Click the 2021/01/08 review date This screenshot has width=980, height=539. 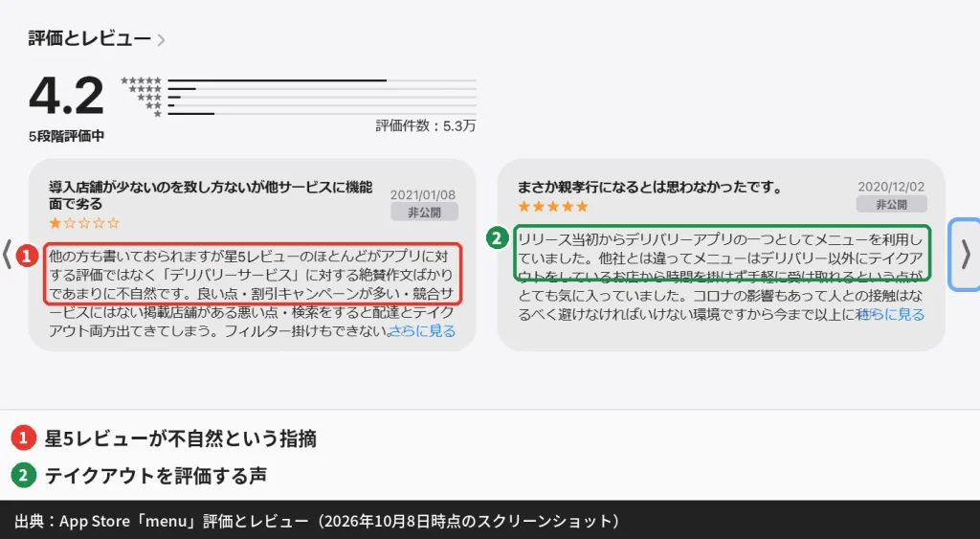click(x=423, y=194)
